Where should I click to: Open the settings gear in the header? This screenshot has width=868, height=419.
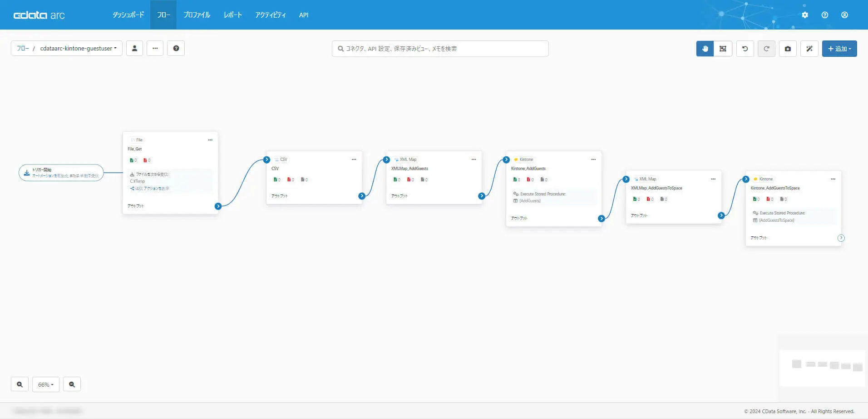805,15
